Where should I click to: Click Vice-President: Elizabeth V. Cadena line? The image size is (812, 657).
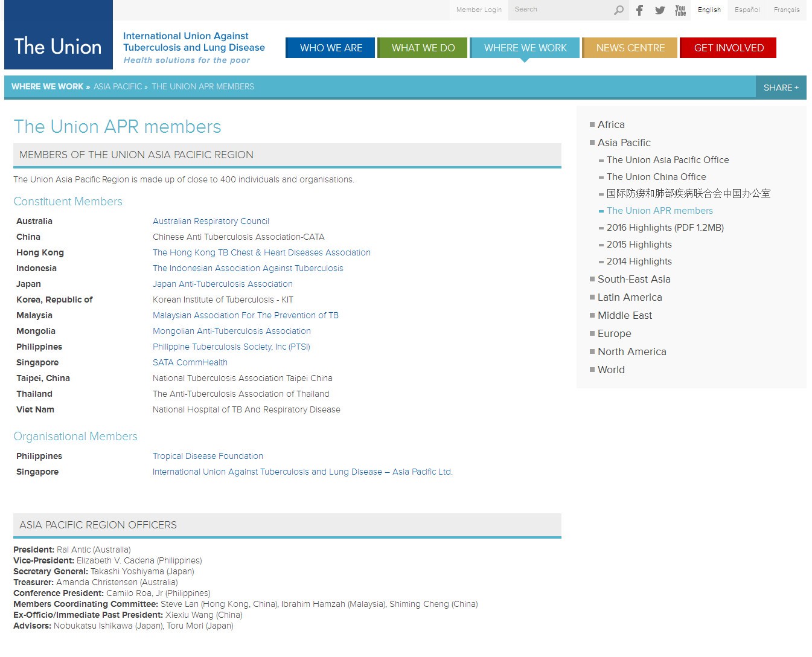pyautogui.click(x=107, y=560)
